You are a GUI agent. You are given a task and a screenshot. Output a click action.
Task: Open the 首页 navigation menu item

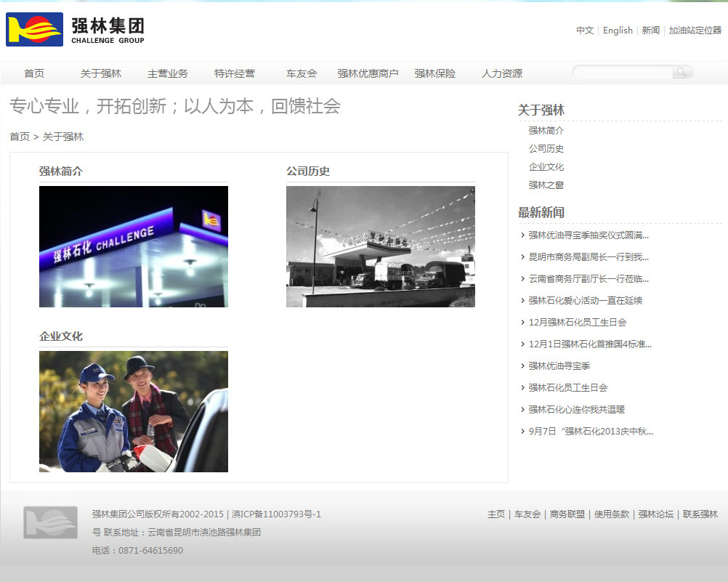click(x=34, y=73)
